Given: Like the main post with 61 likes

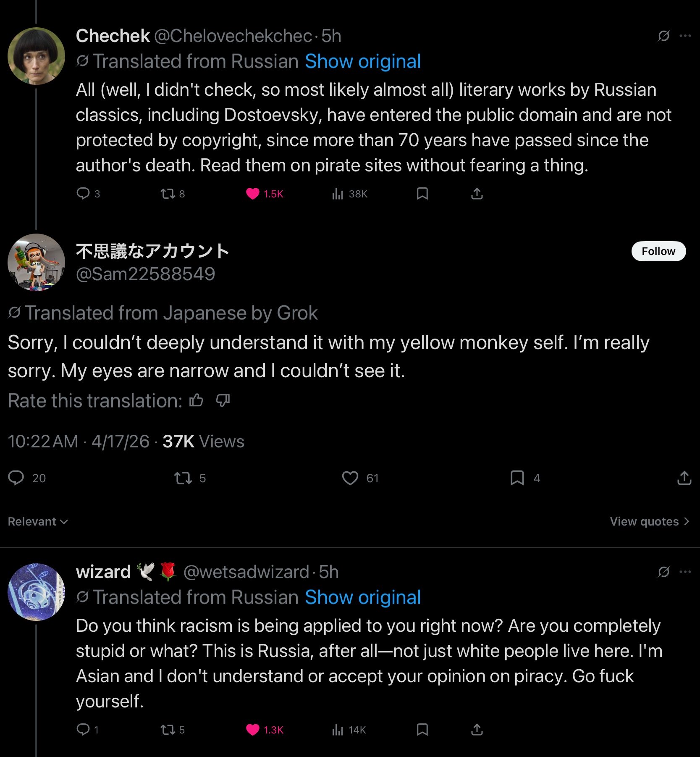Looking at the screenshot, I should tap(350, 478).
